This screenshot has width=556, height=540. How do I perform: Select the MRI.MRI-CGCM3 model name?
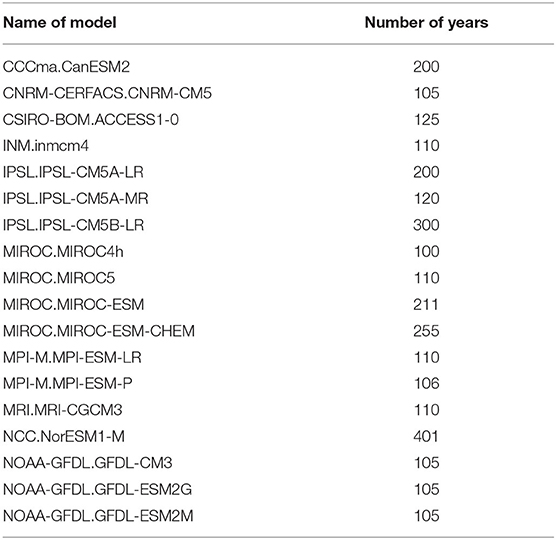click(x=62, y=410)
